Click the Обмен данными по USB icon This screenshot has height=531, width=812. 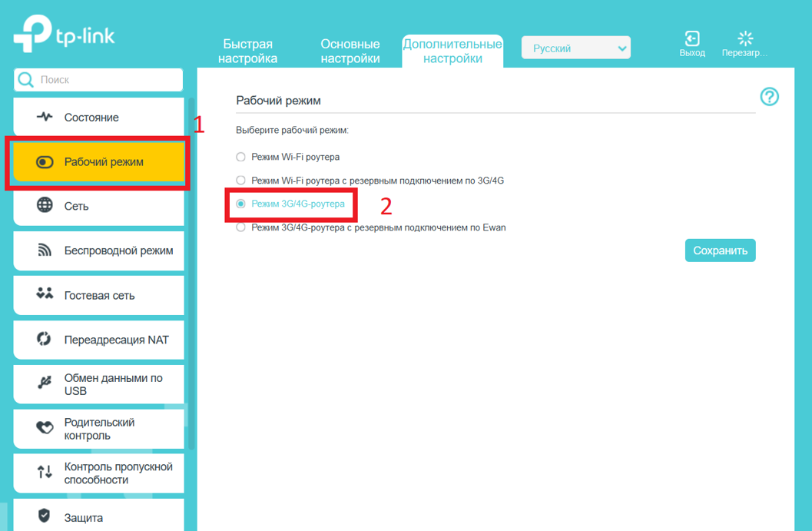(45, 383)
